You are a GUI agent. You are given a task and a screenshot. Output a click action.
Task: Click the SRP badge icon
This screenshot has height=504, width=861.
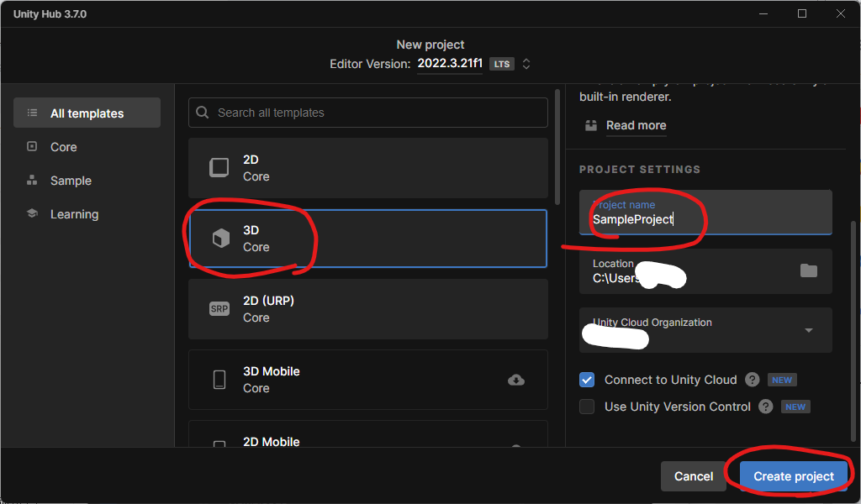click(x=219, y=309)
